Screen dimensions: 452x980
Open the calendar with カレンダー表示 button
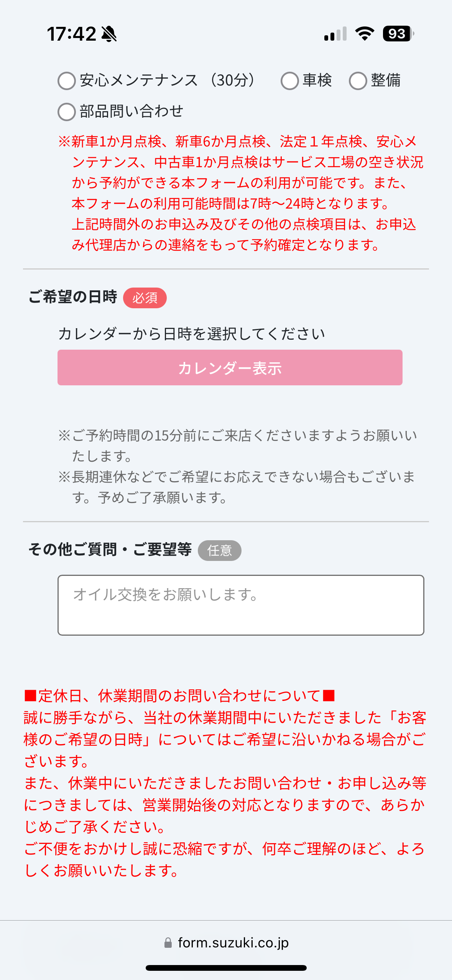[x=230, y=367]
